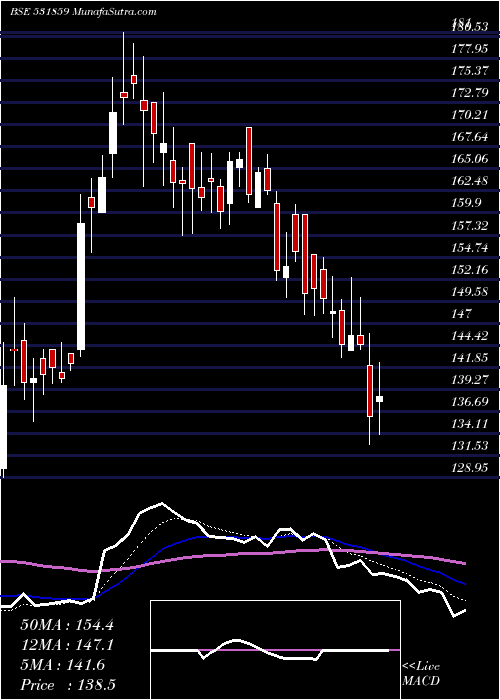
Task: Click the 165.06 price axis label
Action: [470, 159]
